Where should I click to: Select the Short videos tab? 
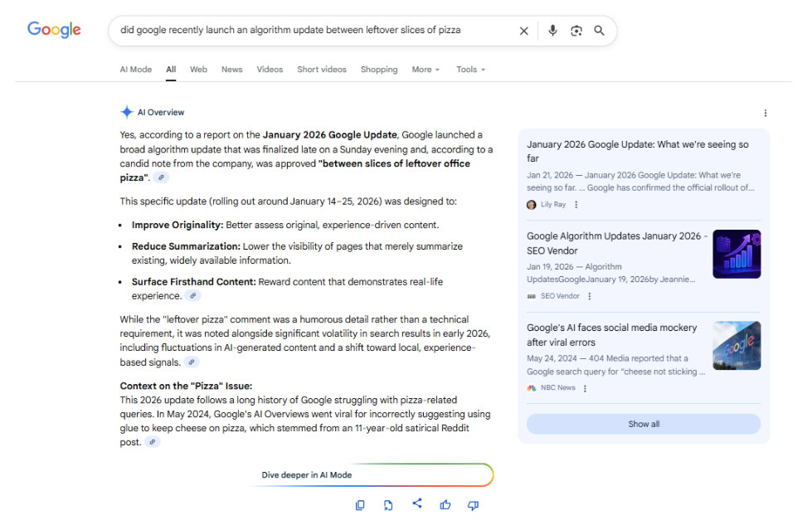coord(322,70)
